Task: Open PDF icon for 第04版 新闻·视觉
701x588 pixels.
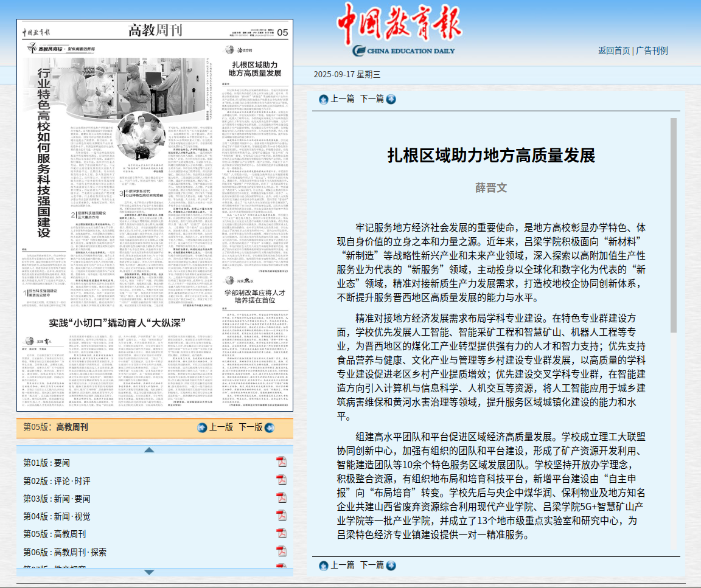Action: 281,516
